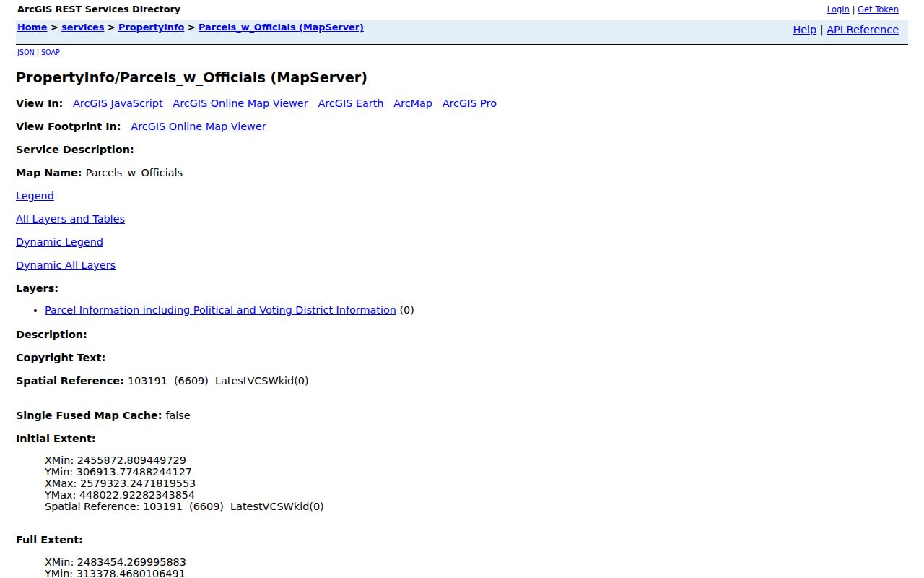View service in ArcGIS Earth
The width and height of the screenshot is (924, 578).
pyautogui.click(x=351, y=103)
